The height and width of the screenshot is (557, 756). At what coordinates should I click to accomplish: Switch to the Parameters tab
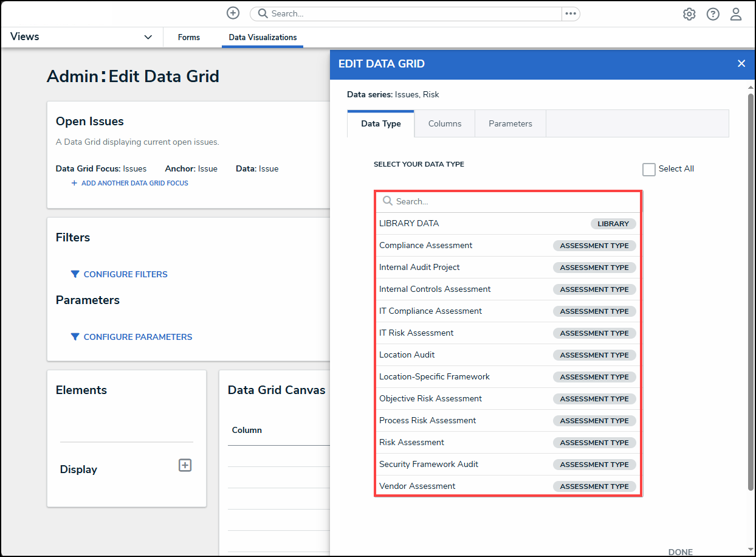(x=510, y=123)
